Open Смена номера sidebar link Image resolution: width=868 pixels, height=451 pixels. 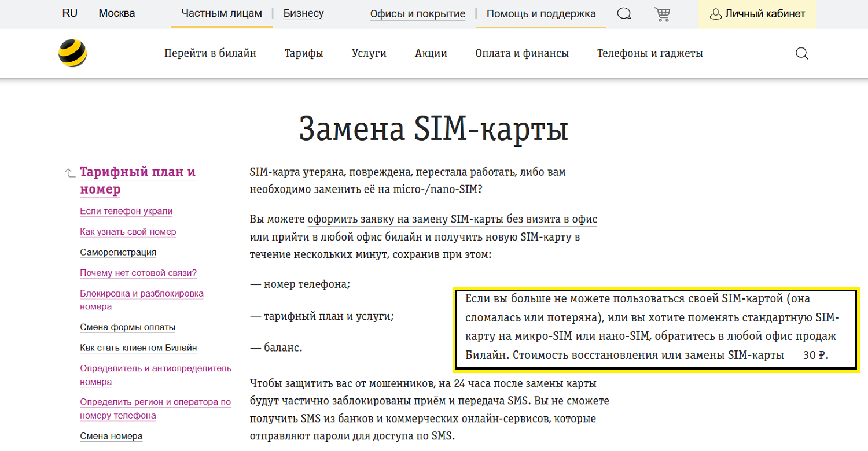111,436
